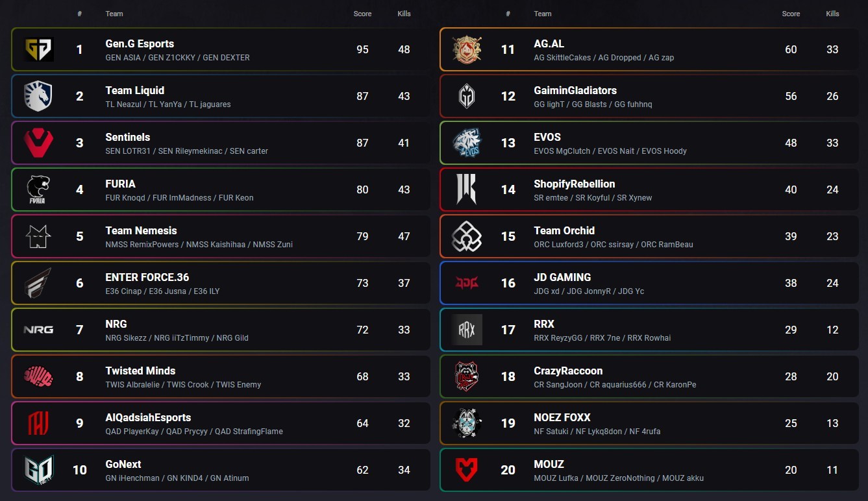Click the Team Nemesis logo

[x=38, y=236]
